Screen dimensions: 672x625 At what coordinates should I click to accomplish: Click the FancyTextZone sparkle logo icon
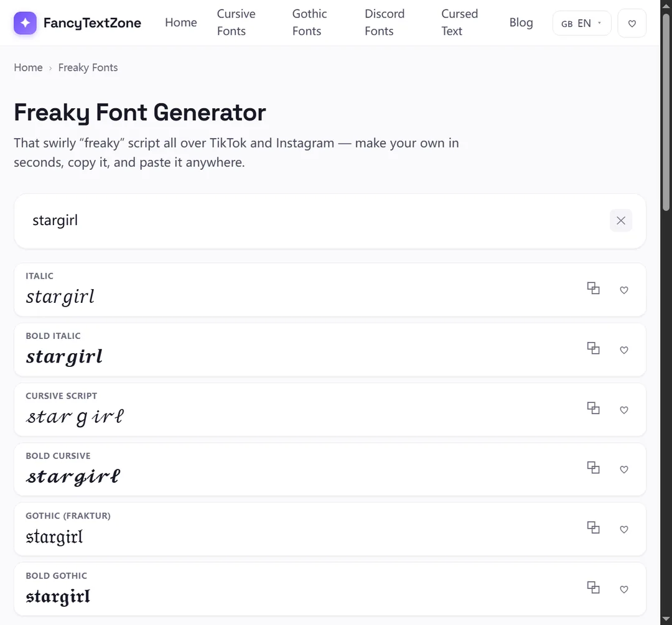click(25, 23)
